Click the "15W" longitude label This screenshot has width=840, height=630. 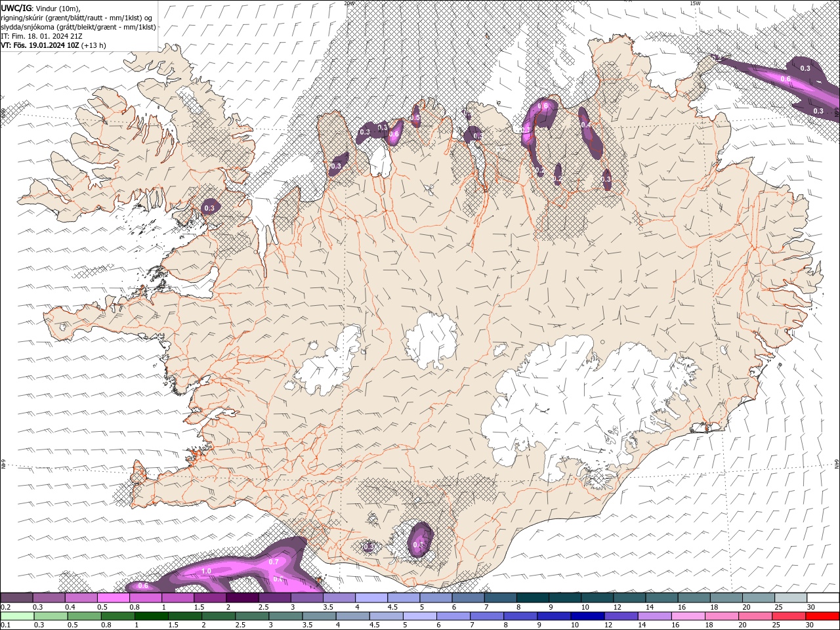(x=695, y=3)
